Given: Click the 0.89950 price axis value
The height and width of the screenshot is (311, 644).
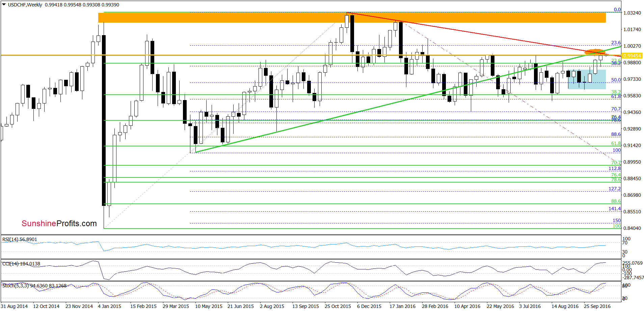Looking at the screenshot, I should point(632,162).
